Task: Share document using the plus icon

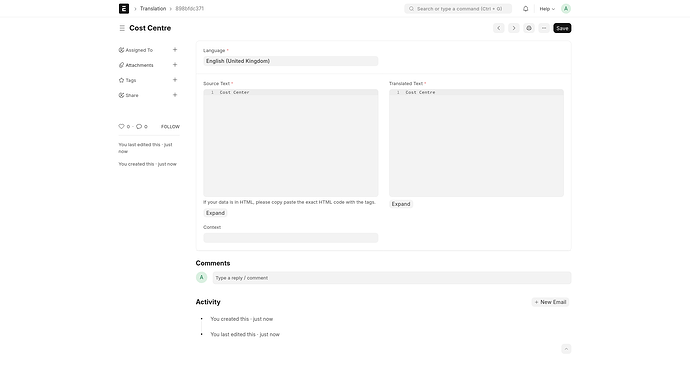Action: [175, 95]
